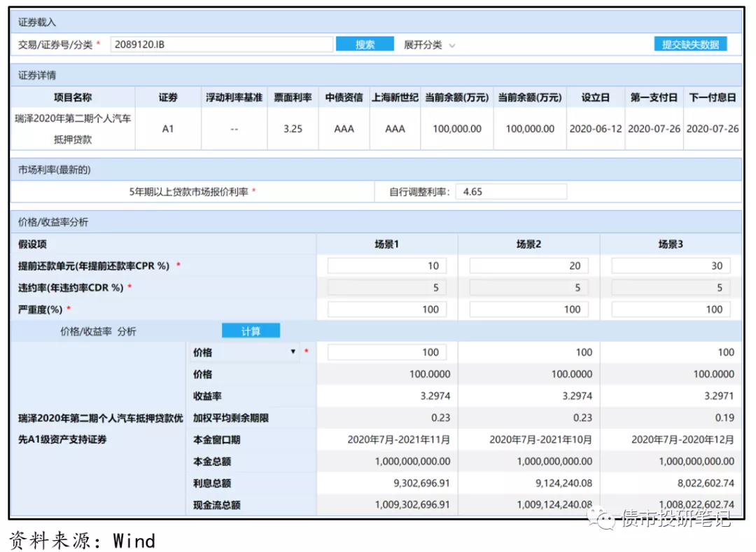Viewport: 756px width, 552px height.
Task: Click the 上海新世纪 column header
Action: [395, 97]
